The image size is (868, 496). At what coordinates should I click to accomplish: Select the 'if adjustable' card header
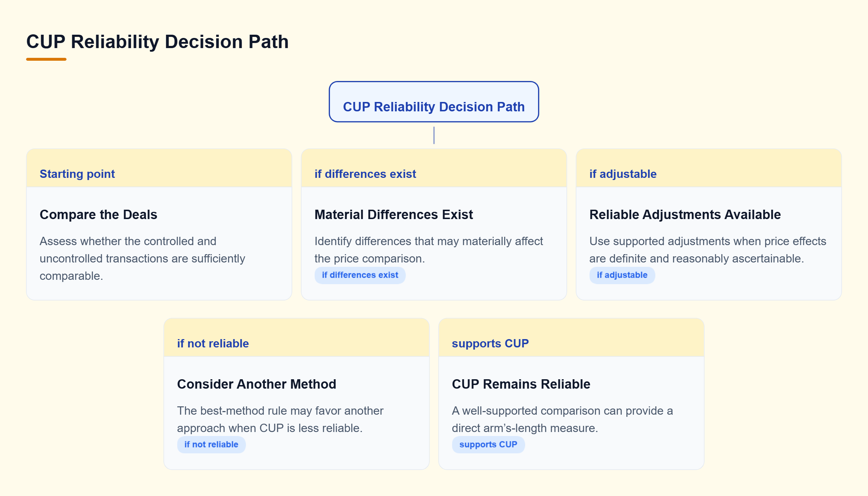coord(709,168)
